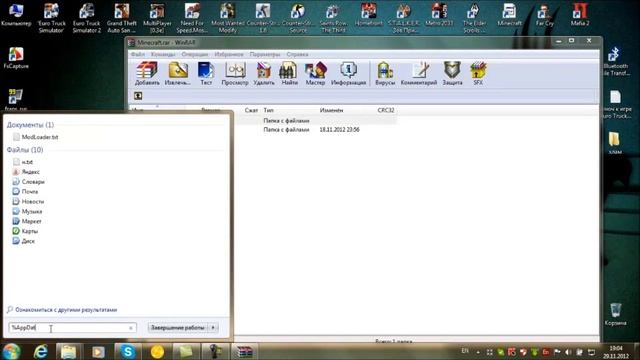Select the Mafia 2 desktop shortcut
Viewport: 640px width, 360px height.
tap(580, 15)
